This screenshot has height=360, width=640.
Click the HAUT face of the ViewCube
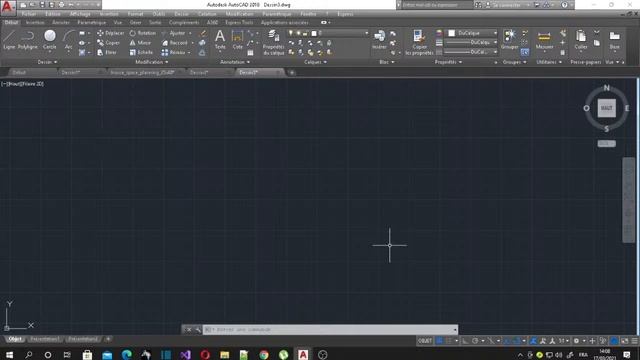(x=607, y=108)
